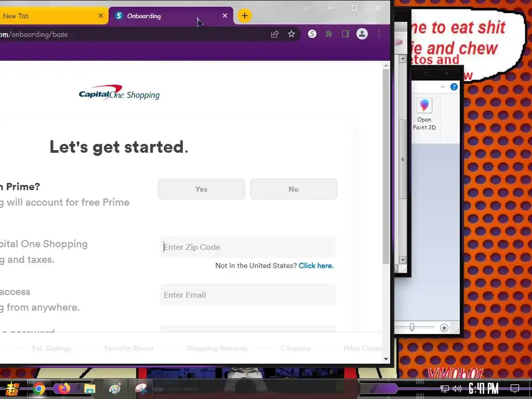Click the browser page vertical scrollbar thumb
The image size is (532, 399).
(x=386, y=166)
